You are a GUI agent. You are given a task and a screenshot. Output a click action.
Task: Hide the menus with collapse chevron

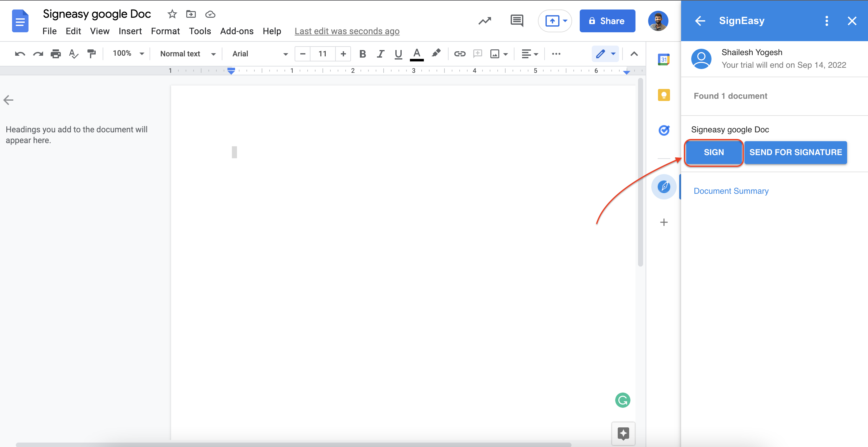[634, 54]
